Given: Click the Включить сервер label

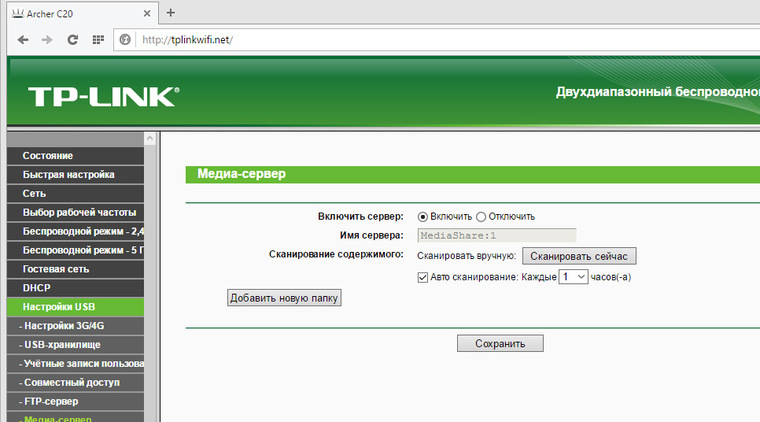Looking at the screenshot, I should click(x=361, y=217).
